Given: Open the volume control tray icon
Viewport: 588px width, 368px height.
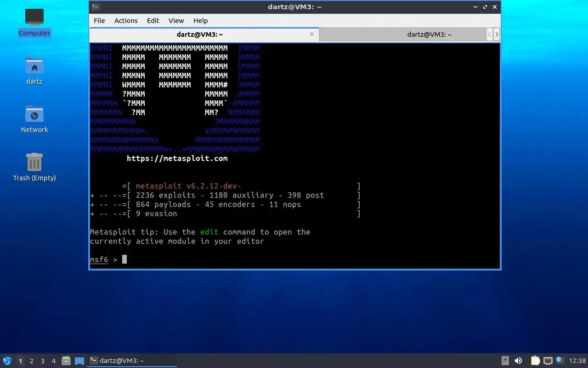Looking at the screenshot, I should coord(518,361).
